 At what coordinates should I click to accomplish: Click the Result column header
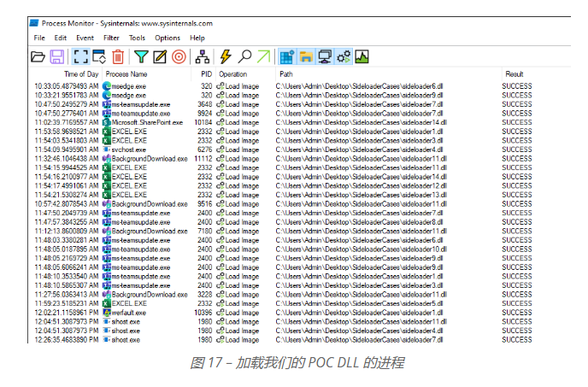point(514,74)
